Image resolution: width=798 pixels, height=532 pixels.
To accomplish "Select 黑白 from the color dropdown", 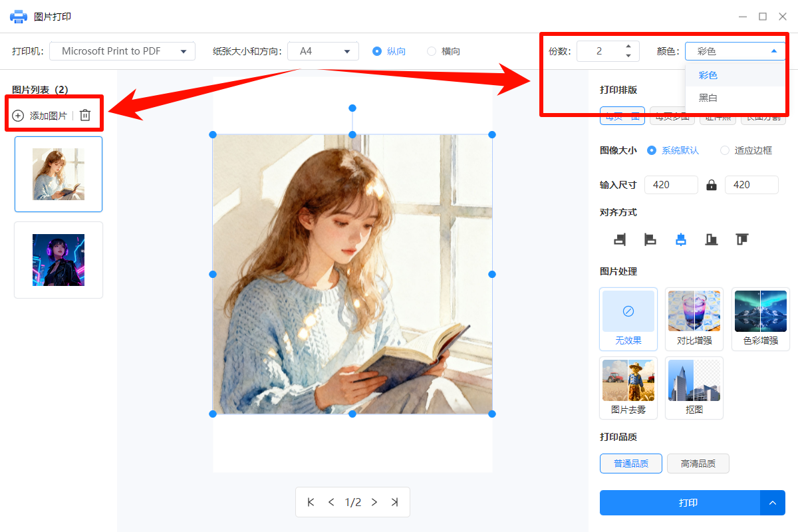I will tap(708, 98).
